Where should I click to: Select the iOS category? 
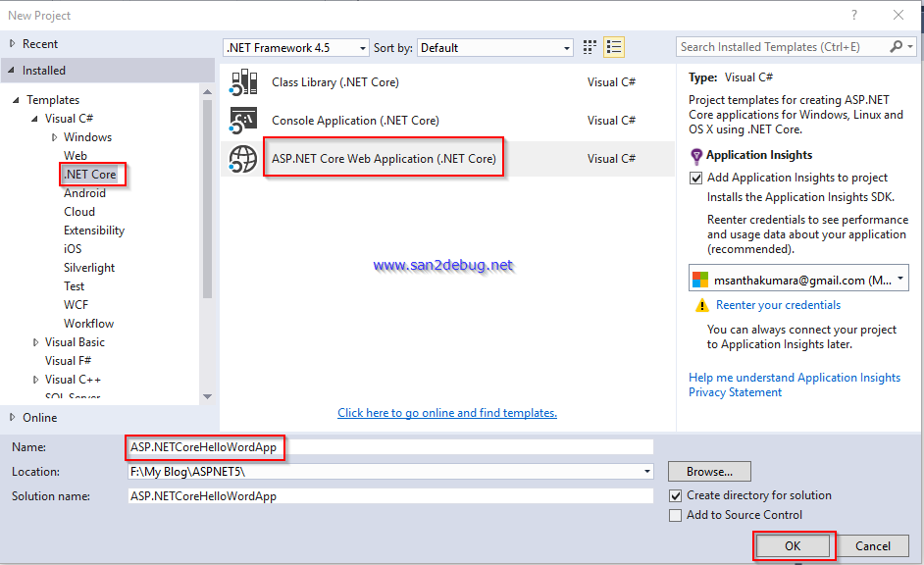73,249
